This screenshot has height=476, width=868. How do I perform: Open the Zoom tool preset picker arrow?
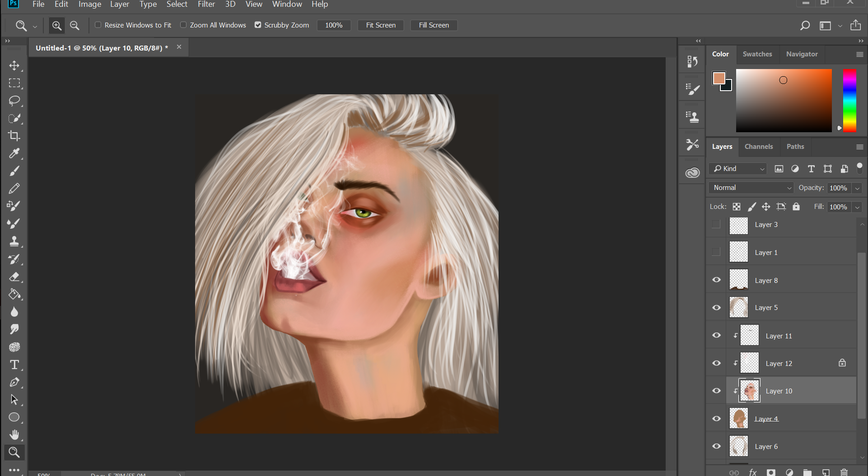35,27
